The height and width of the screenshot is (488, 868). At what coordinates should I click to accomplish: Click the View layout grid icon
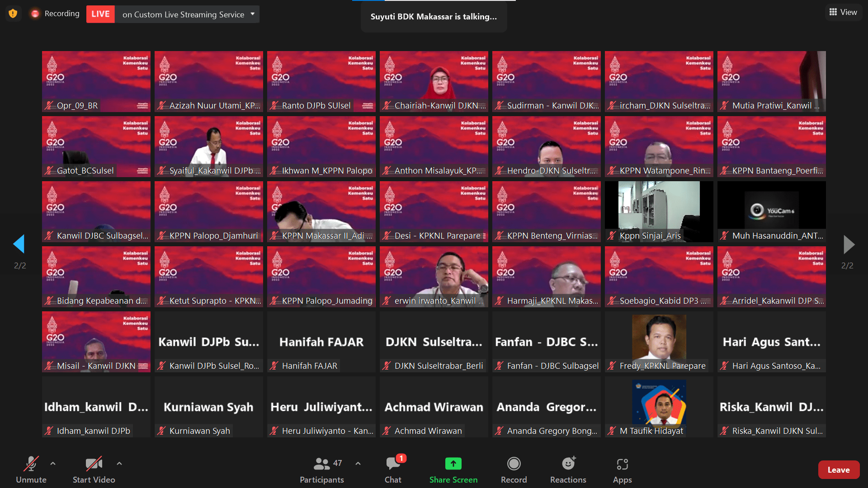click(833, 12)
